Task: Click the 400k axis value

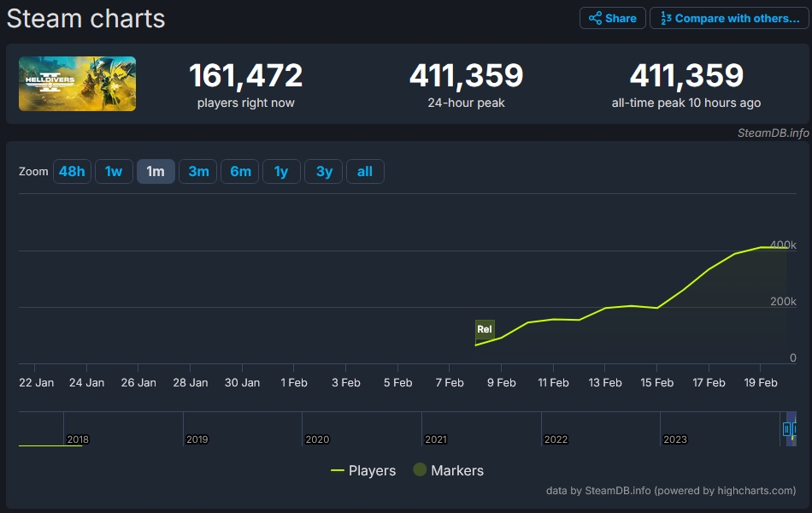Action: [x=783, y=245]
